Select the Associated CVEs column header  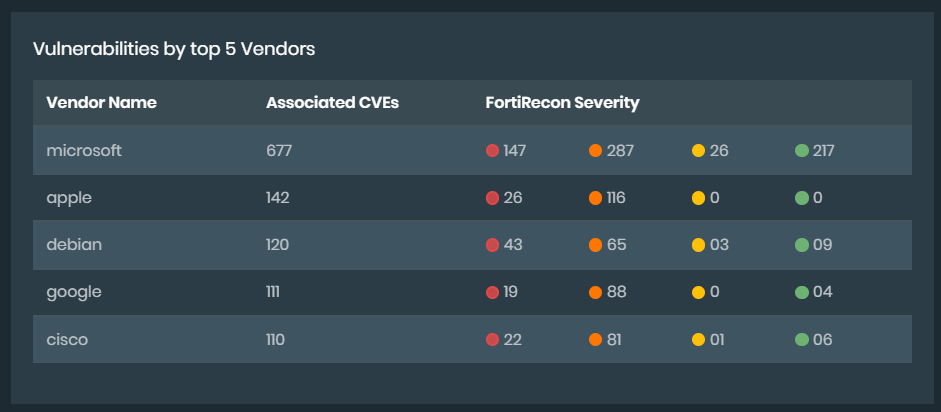(332, 103)
